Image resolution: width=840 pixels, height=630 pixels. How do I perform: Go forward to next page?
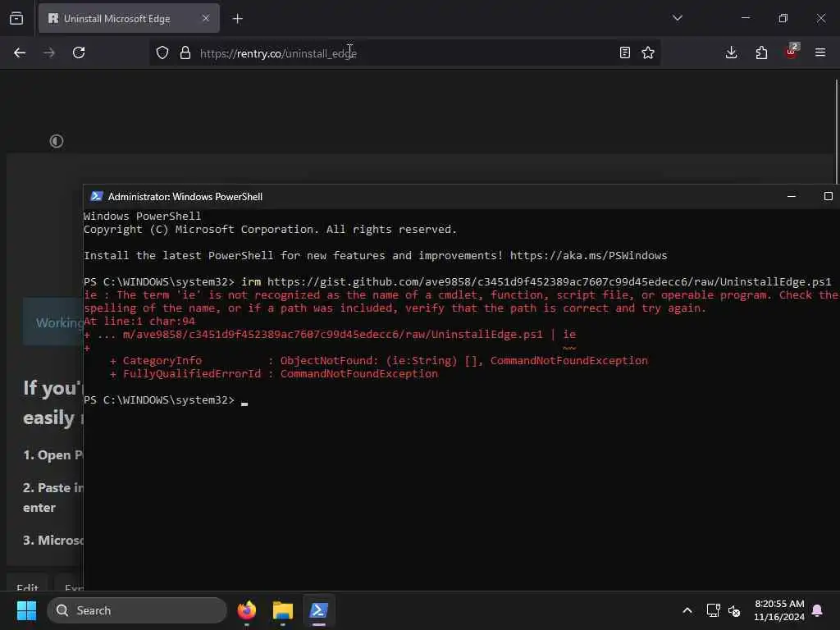[49, 52]
